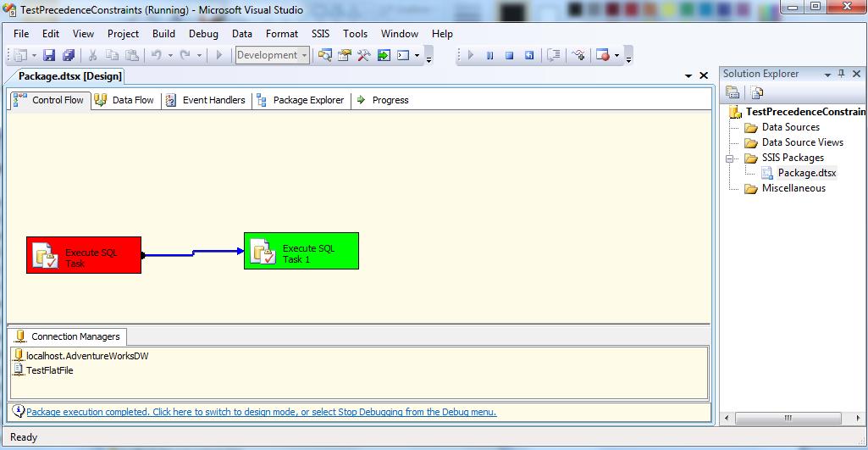Select the red Execute SQL Task
Screen dimensions: 868x450
(84, 255)
